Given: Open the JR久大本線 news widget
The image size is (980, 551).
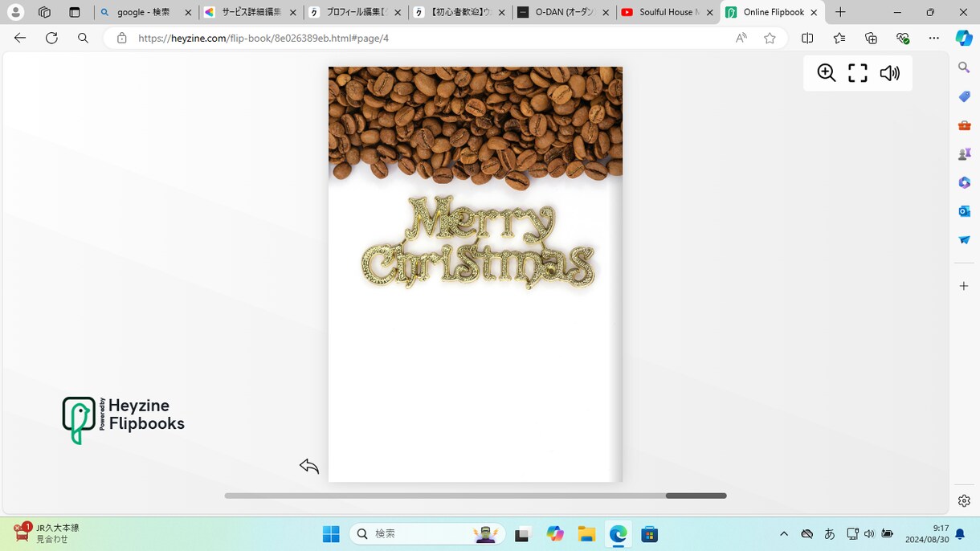Looking at the screenshot, I should point(47,533).
